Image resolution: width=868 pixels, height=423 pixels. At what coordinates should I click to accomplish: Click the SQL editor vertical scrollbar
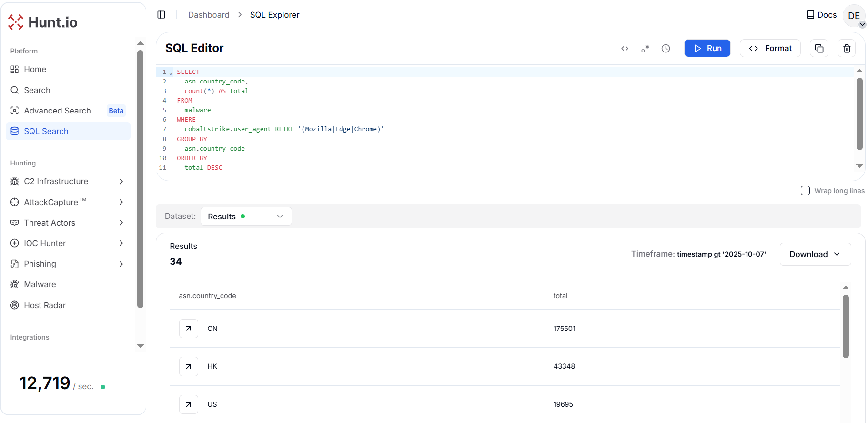[859, 114]
